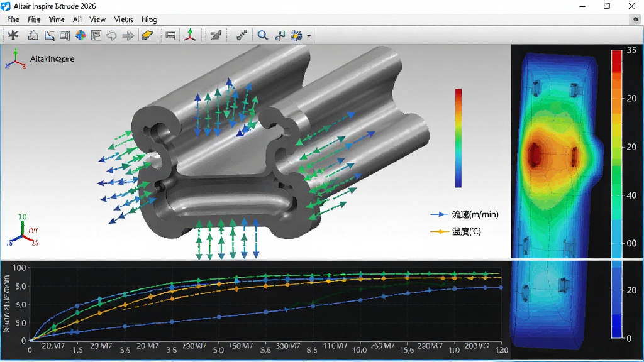Click the forward gray arrow icon

coord(128,36)
